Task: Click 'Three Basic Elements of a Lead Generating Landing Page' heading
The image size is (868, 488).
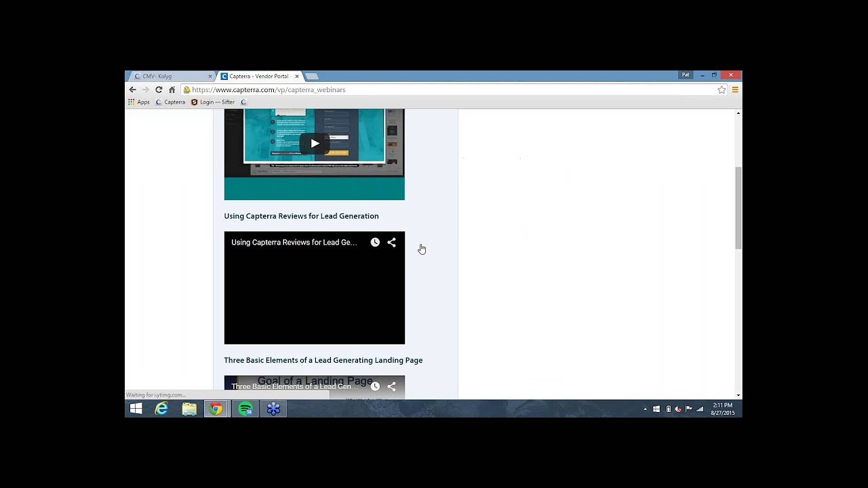Action: pos(323,361)
